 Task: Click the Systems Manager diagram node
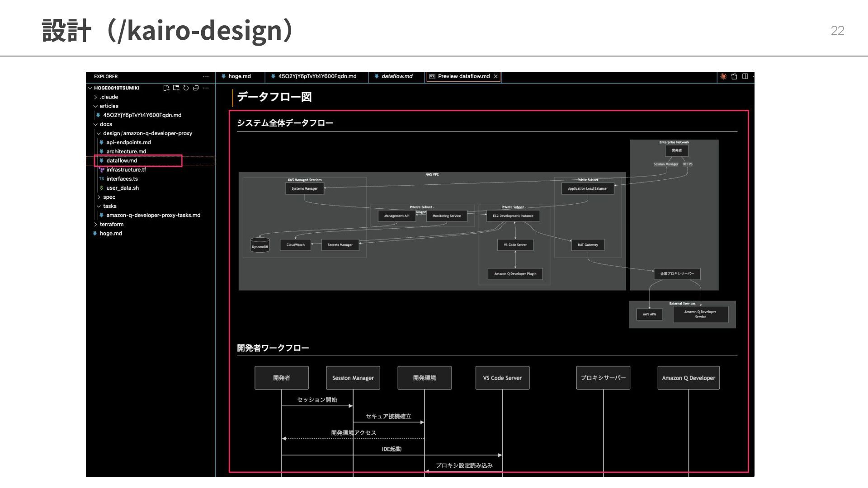point(305,188)
